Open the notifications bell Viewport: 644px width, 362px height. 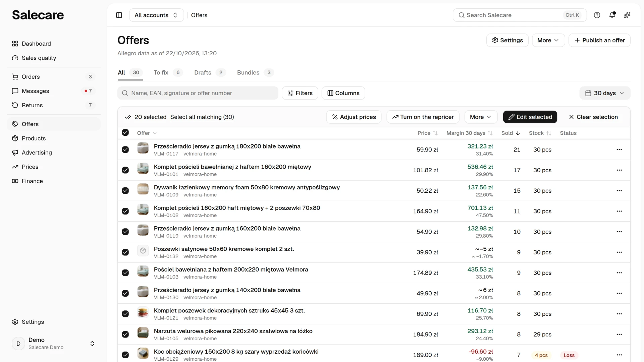click(612, 15)
